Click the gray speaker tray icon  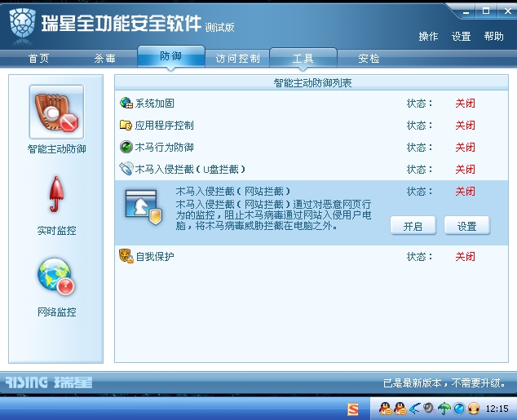coord(429,409)
